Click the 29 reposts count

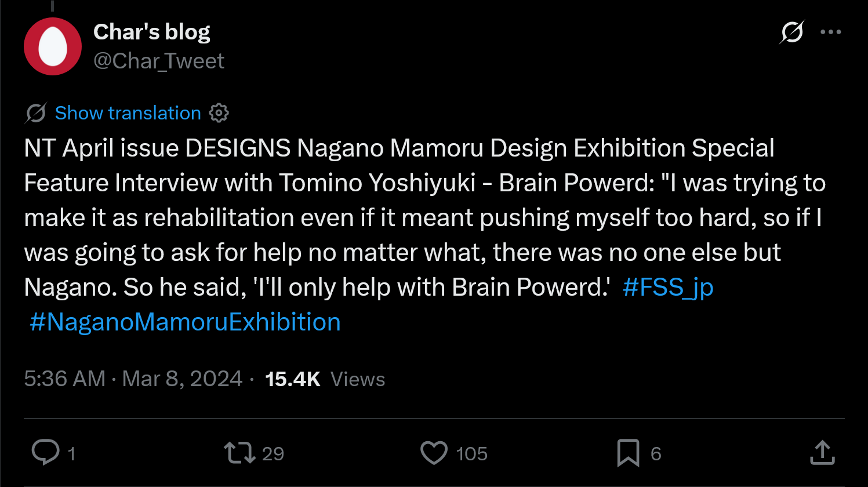[273, 453]
